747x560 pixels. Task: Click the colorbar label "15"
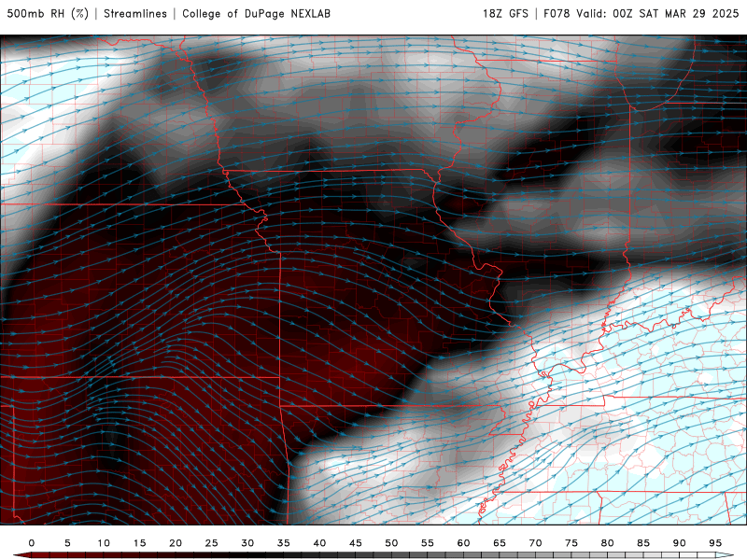(x=139, y=543)
